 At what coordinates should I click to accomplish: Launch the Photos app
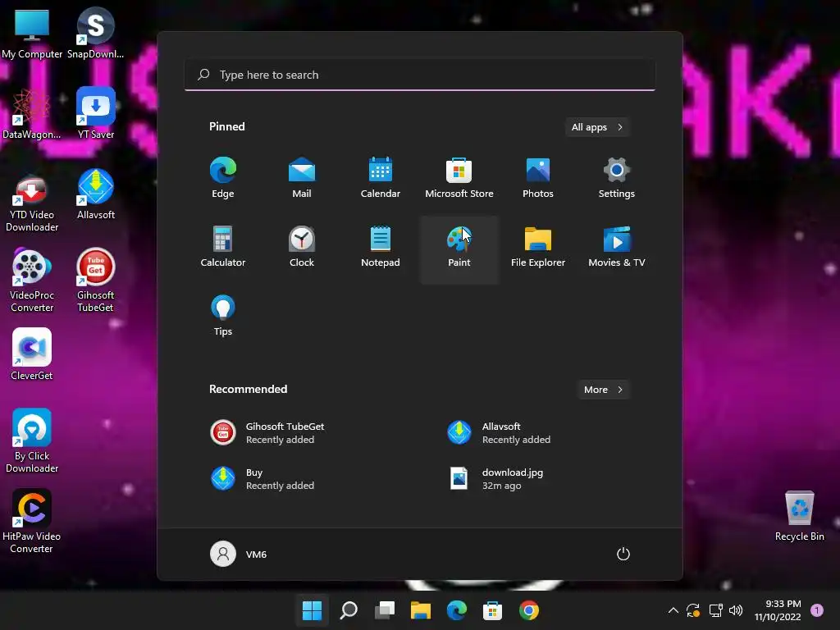click(538, 177)
